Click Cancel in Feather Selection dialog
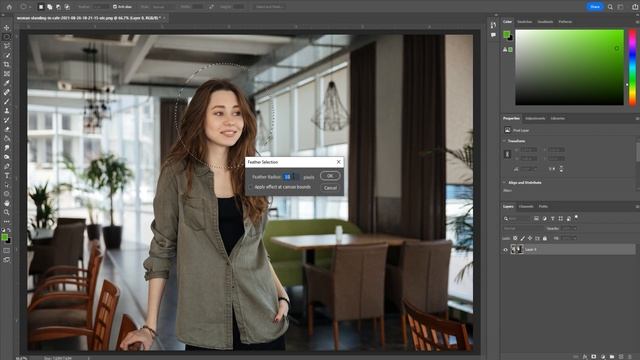 [x=330, y=188]
